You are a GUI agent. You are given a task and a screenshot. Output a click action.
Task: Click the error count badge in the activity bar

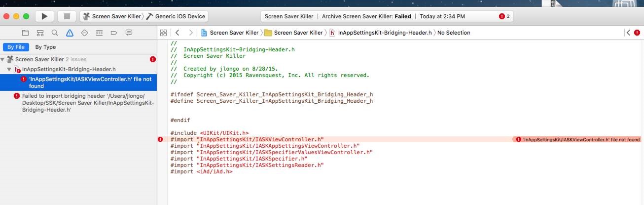(x=504, y=16)
